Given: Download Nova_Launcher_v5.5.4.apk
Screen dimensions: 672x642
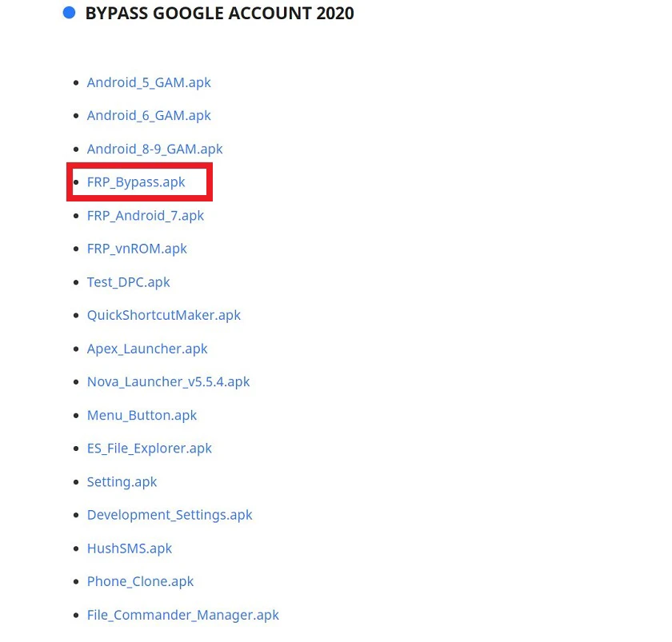Looking at the screenshot, I should point(168,381).
